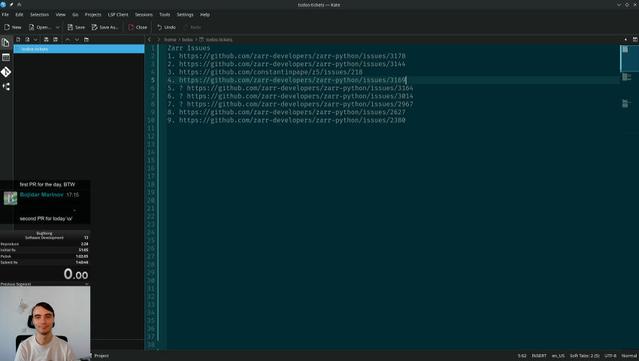Viewport: 639px width, 361px height.
Task: Click the constantinpape z5 issues/218 URL line
Action: click(265, 72)
